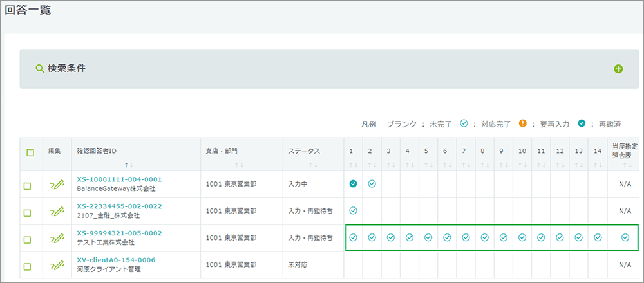
Task: Click filled teal check in BalanceGateway column 1
Action: (x=353, y=184)
